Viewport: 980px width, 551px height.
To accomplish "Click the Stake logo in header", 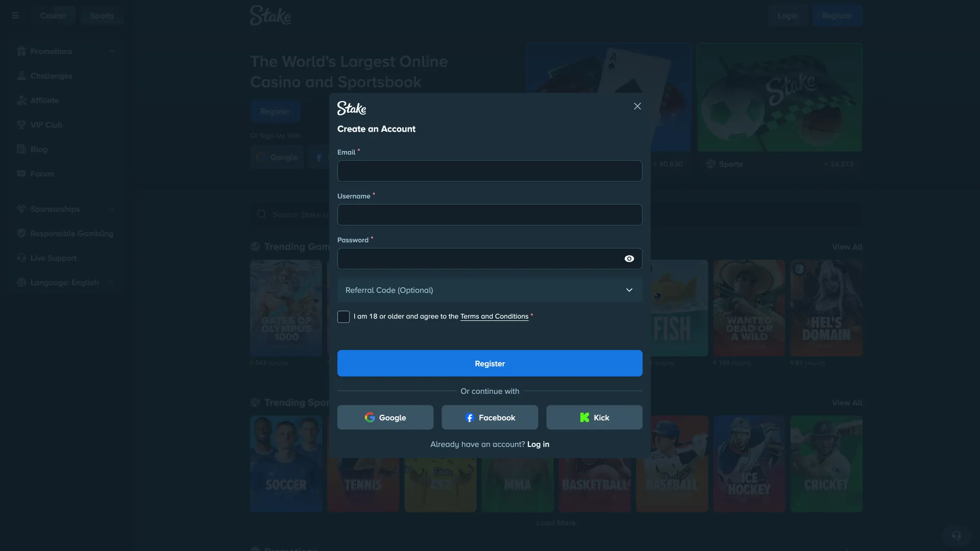I will tap(271, 15).
